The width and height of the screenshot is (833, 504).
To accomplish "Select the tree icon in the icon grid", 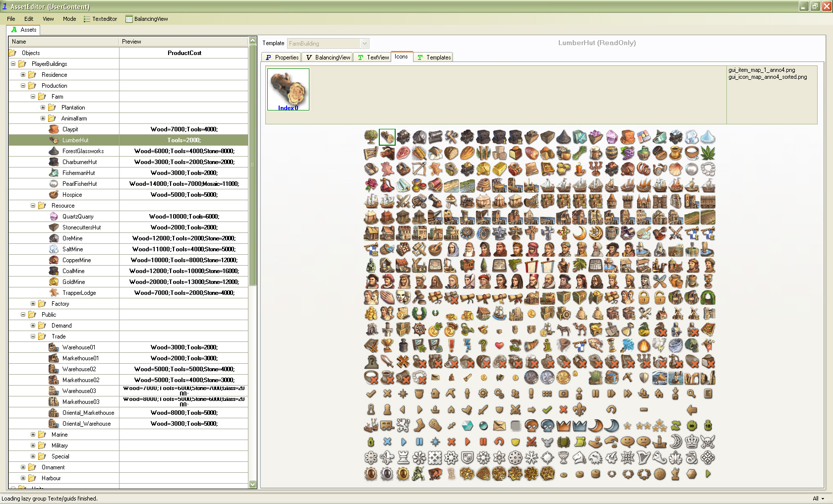I will 371,137.
